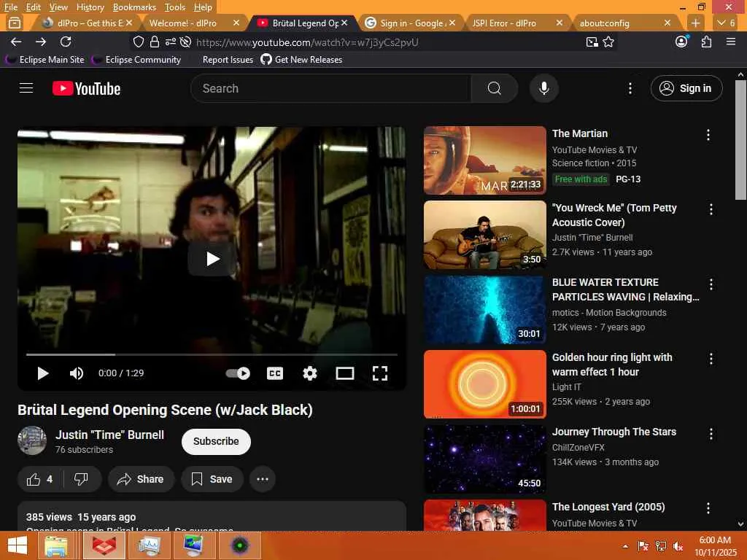Save the video to a playlist

(x=212, y=479)
